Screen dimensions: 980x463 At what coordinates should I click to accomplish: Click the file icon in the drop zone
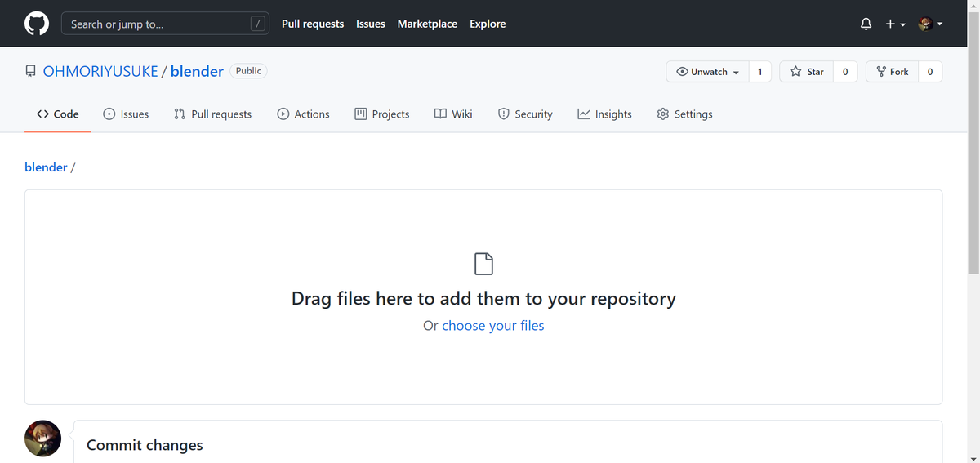[483, 264]
